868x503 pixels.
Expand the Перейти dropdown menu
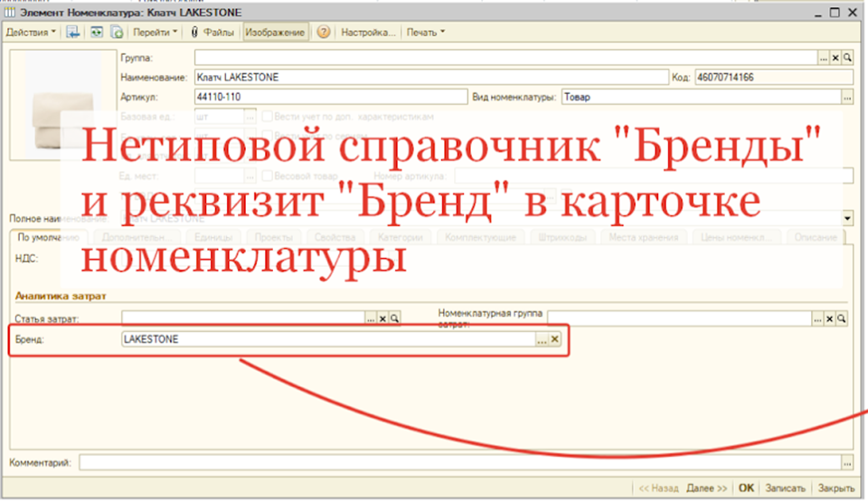pyautogui.click(x=156, y=33)
